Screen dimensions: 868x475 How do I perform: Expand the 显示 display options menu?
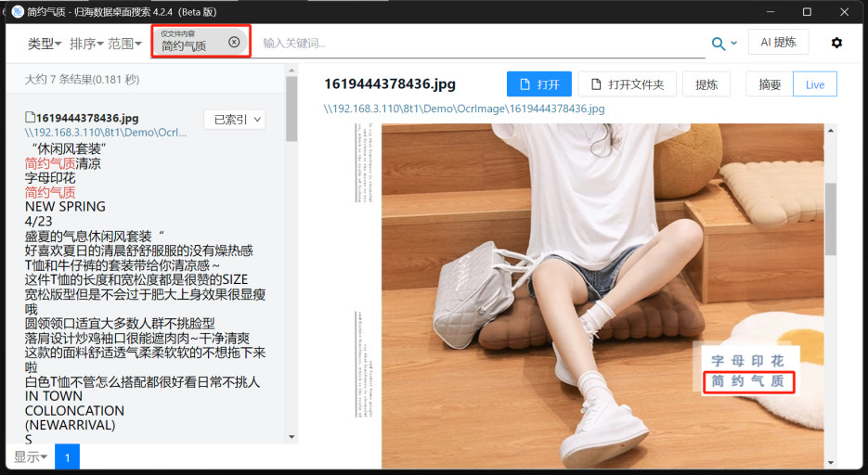[32, 456]
